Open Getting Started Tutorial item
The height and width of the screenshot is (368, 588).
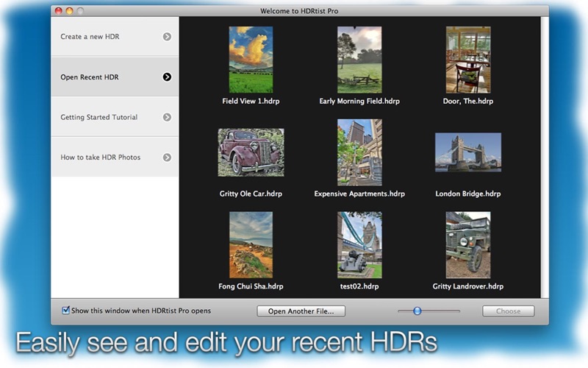point(115,117)
